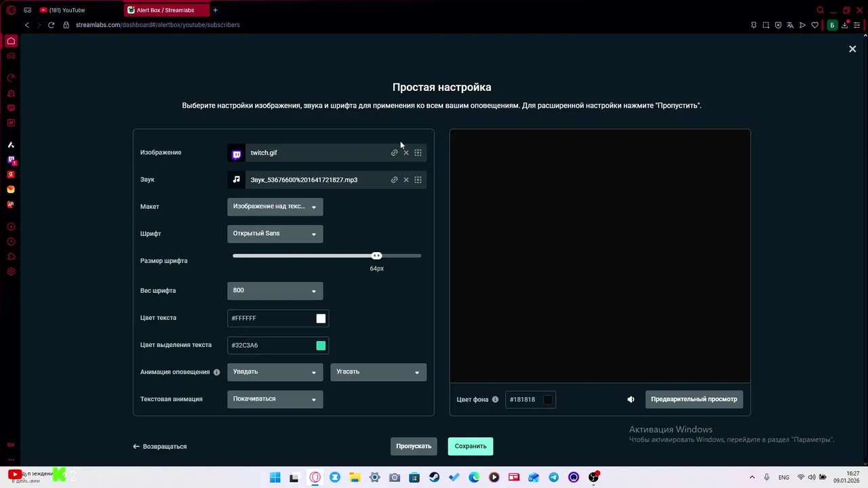Open the player arrow icon in address bar
Screen dimensions: 868x488
(802, 25)
